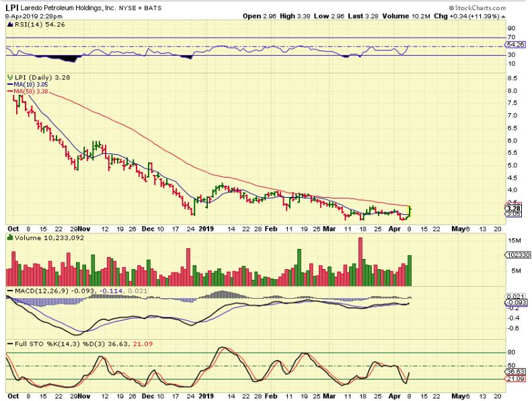Click the May label under price chart
The image size is (532, 401).
[458, 229]
